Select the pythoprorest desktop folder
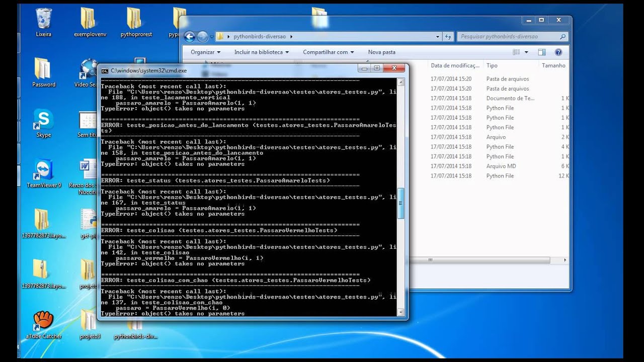644x362 pixels. click(136, 23)
